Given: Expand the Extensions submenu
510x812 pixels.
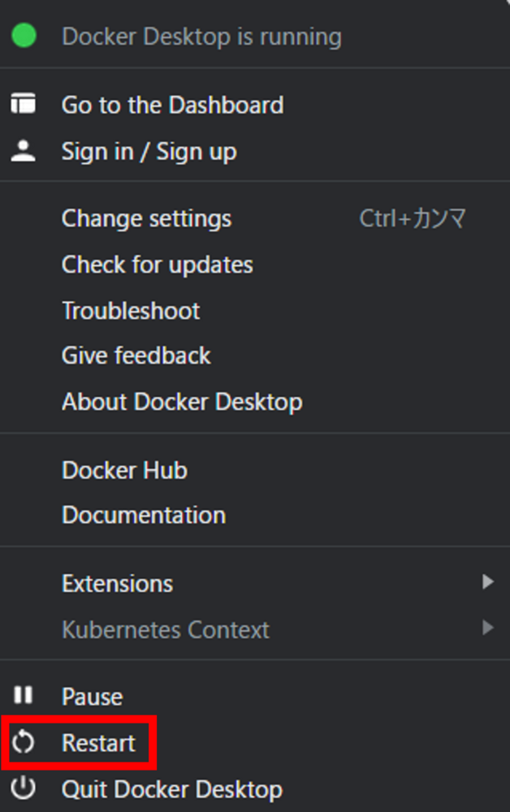Looking at the screenshot, I should tap(117, 582).
